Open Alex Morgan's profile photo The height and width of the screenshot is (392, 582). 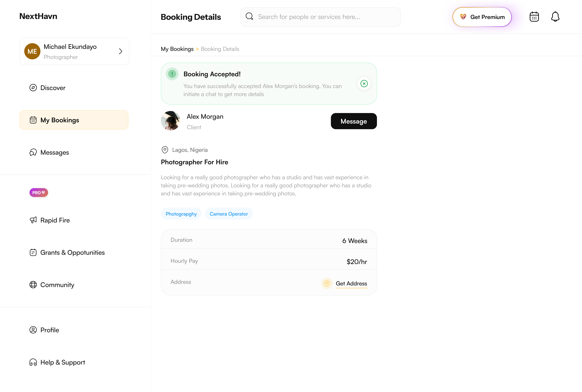(x=171, y=121)
